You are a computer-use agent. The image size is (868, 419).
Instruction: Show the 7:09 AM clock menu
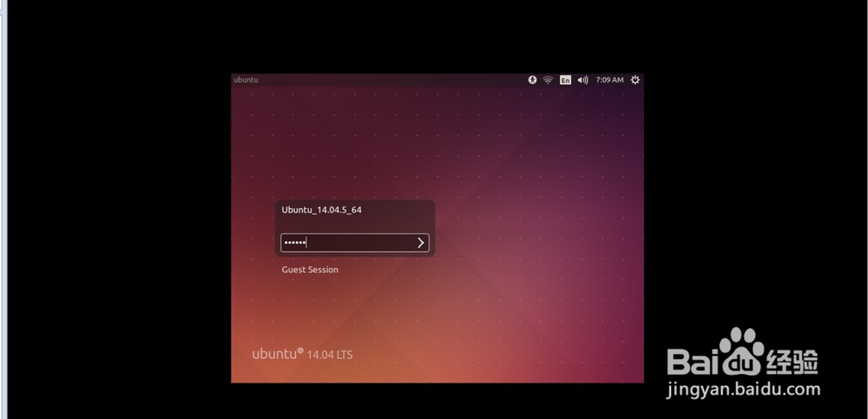point(609,80)
